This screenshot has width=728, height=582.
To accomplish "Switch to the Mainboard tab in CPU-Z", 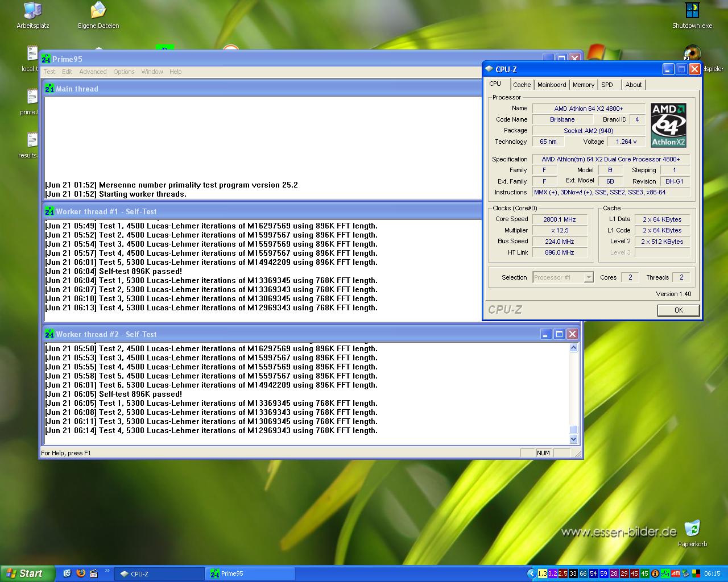I will point(551,85).
